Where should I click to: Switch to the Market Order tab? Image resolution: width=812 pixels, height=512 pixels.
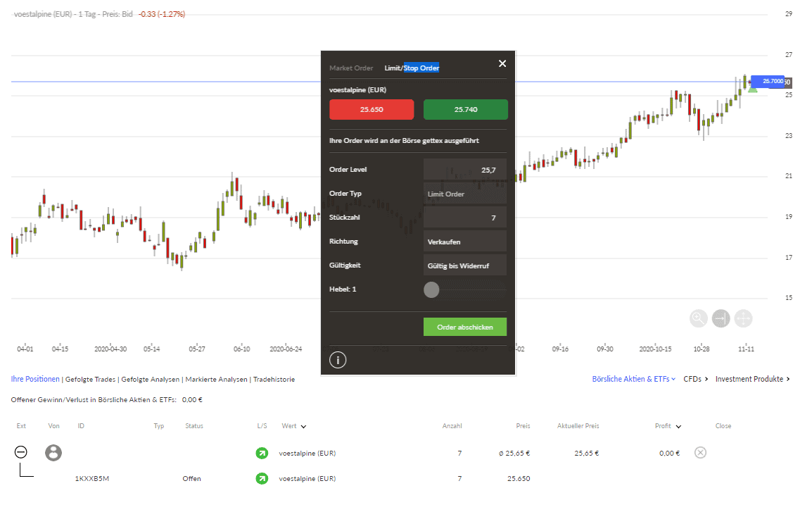coord(351,68)
